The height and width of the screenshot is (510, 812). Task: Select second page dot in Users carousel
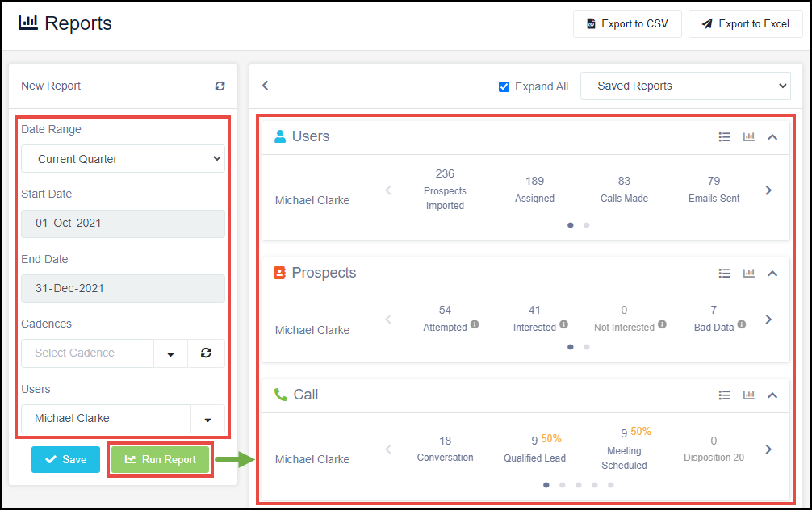(586, 225)
